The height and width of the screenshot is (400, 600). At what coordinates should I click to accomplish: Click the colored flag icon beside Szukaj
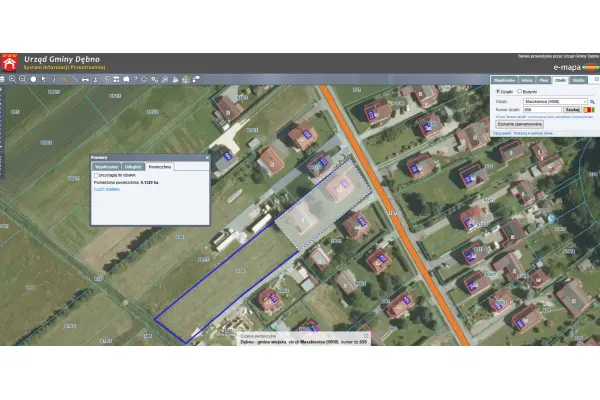[589, 110]
